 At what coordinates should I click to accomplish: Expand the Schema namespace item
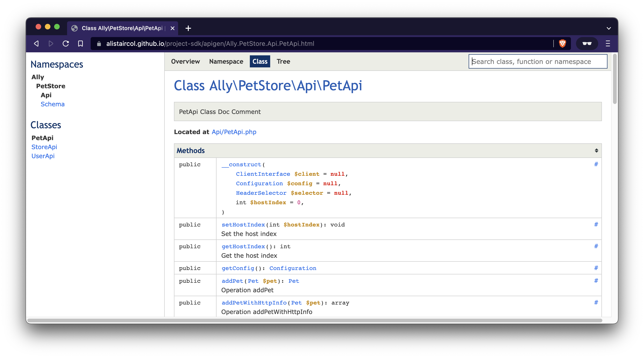53,104
